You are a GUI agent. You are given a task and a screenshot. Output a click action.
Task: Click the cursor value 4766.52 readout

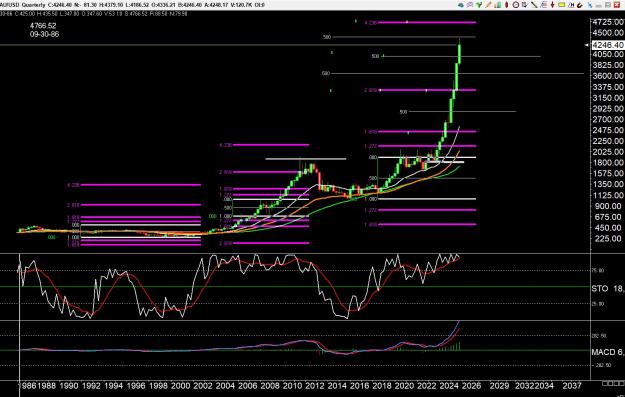click(43, 26)
